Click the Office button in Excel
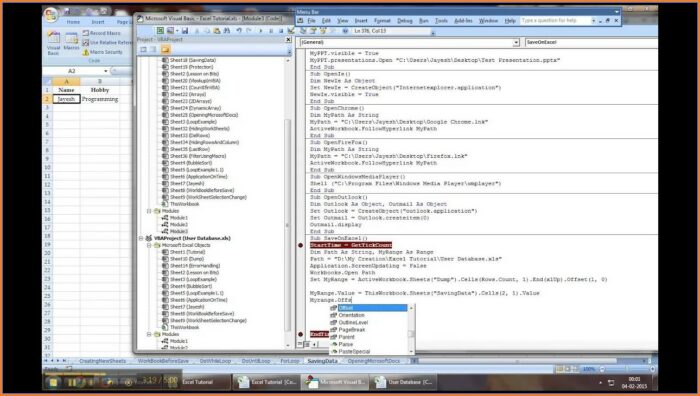 51,15
